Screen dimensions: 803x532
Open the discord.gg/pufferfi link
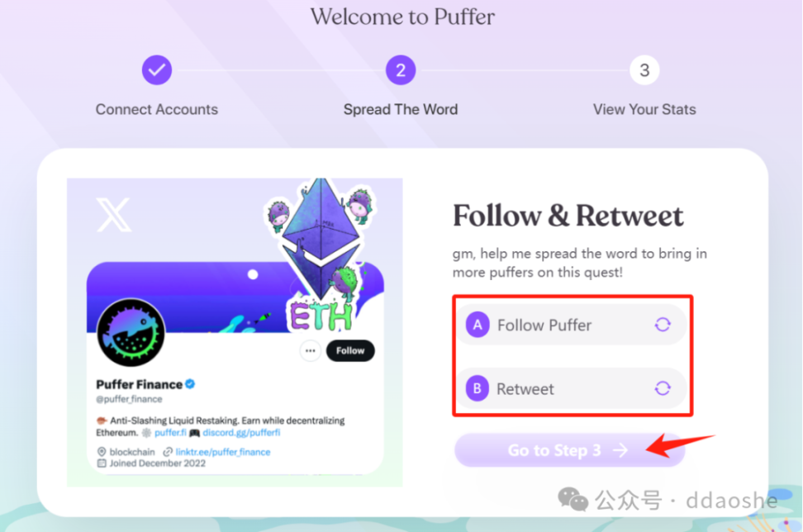tap(241, 433)
